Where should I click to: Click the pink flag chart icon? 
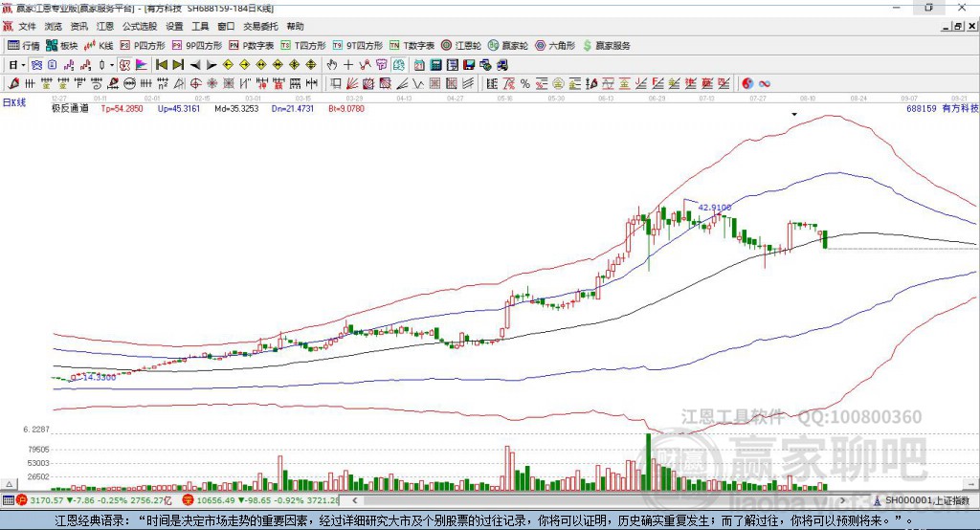[142, 65]
